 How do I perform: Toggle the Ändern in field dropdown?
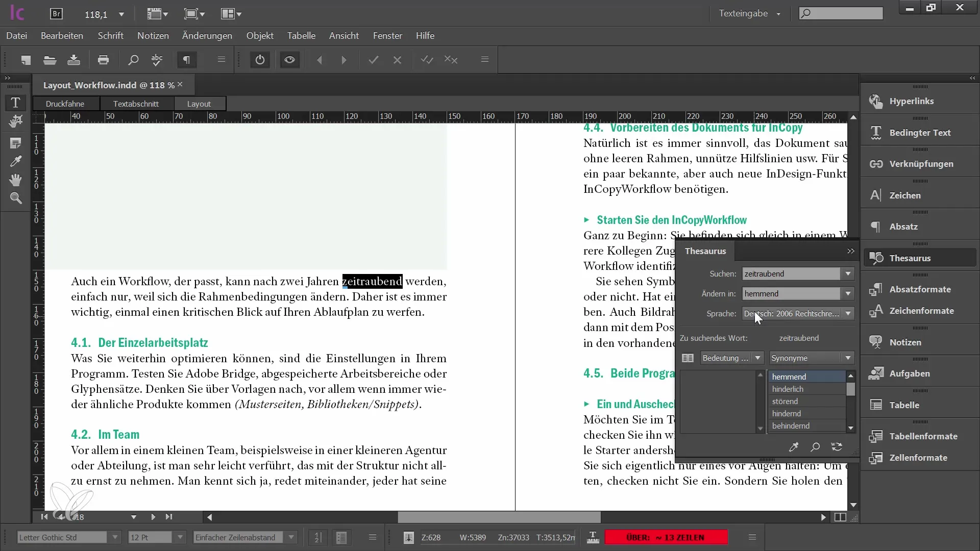(x=848, y=293)
